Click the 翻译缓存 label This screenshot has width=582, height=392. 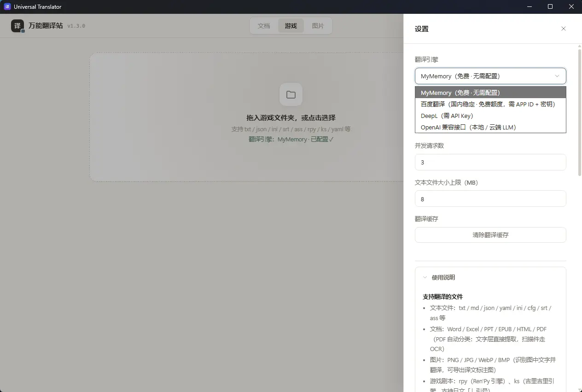(x=426, y=219)
